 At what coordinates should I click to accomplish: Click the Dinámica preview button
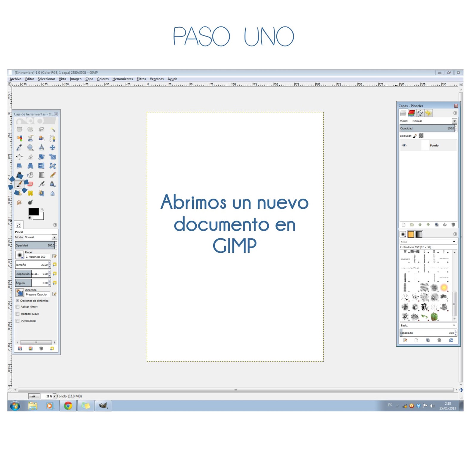[x=20, y=293]
